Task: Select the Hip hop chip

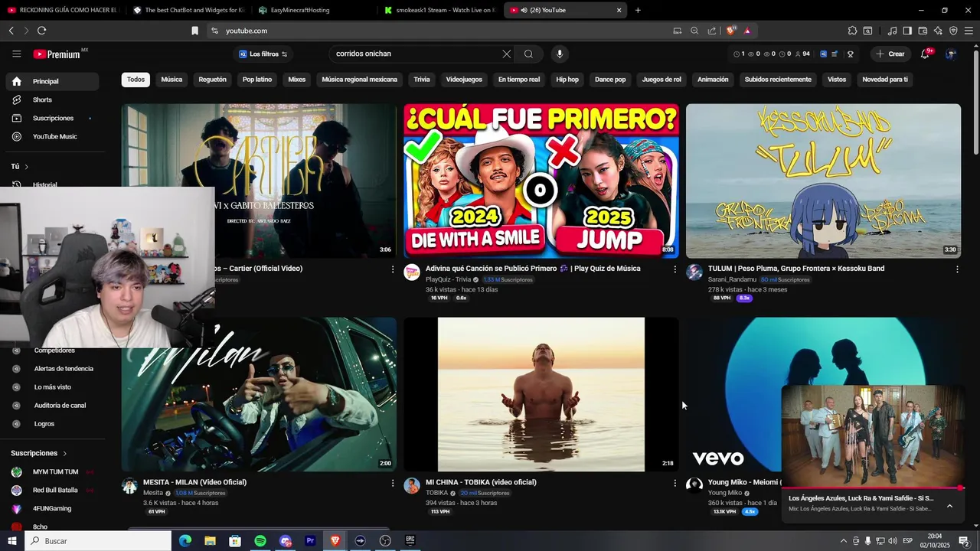Action: coord(567,80)
